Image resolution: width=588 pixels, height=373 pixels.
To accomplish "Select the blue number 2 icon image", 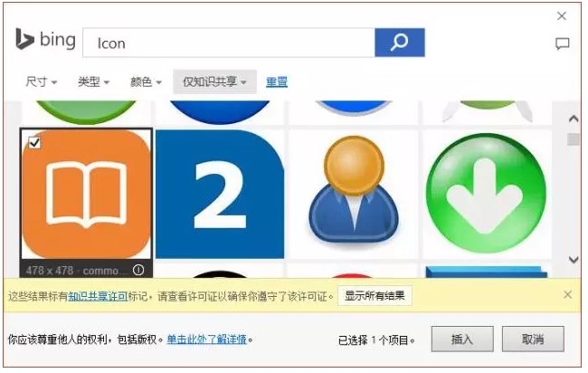I will click(x=220, y=195).
